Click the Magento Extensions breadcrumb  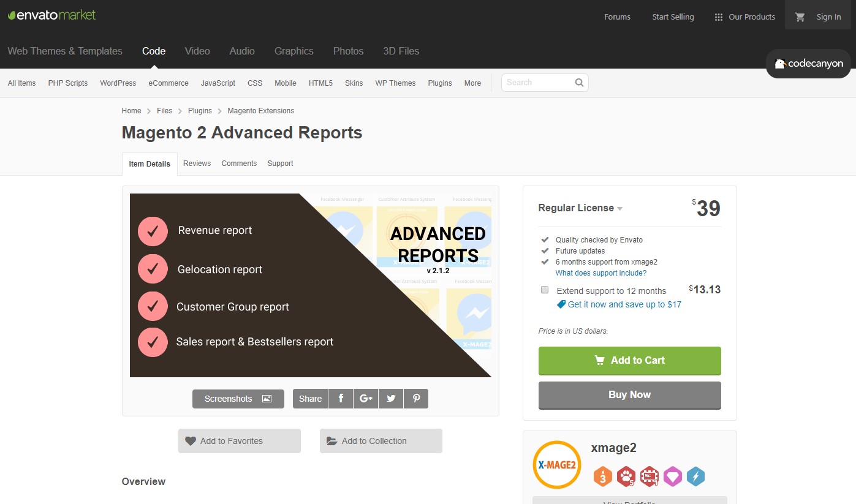(x=261, y=111)
